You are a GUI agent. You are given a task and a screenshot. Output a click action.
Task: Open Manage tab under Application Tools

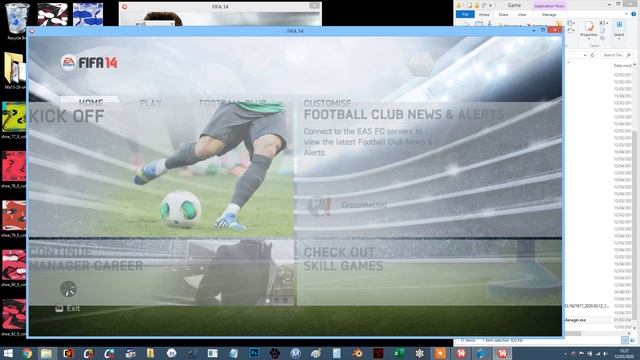549,14
